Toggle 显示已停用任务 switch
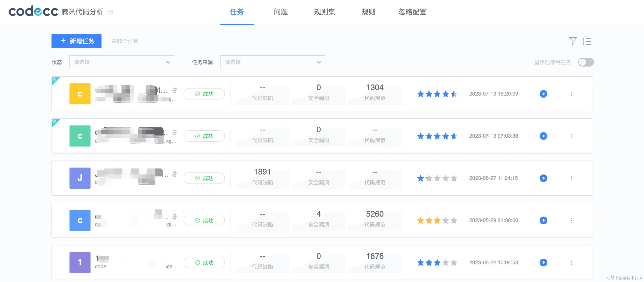This screenshot has height=282, width=644. (585, 62)
